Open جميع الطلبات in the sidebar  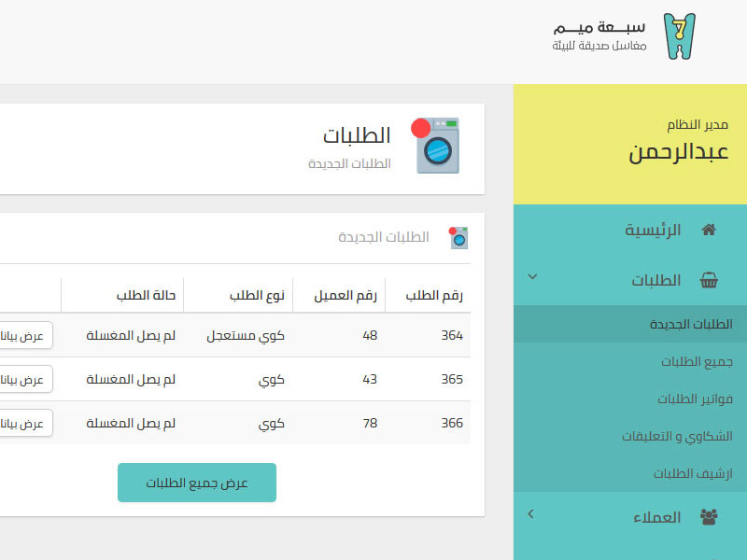tap(697, 361)
